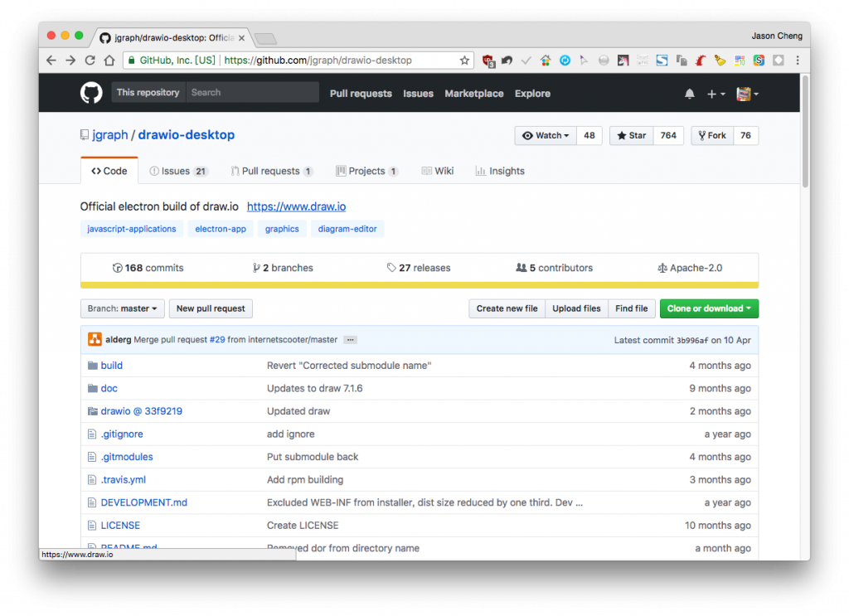The image size is (849, 616).
Task: Switch to the Code tab
Action: tap(109, 171)
